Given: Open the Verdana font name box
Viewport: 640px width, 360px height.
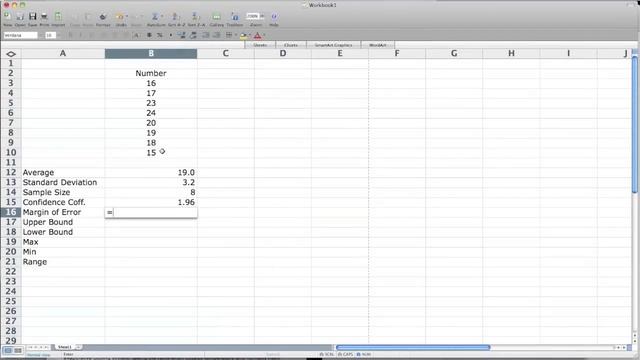Looking at the screenshot, I should tap(20, 36).
